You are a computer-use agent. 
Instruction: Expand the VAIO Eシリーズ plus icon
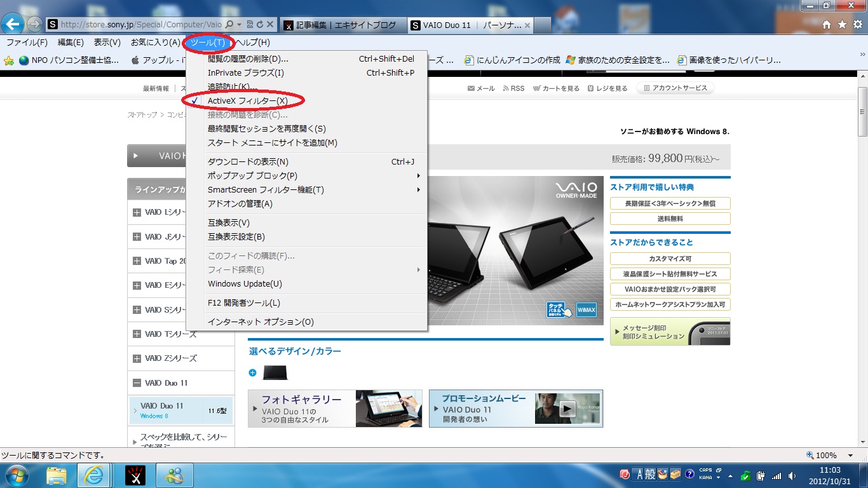point(137,285)
